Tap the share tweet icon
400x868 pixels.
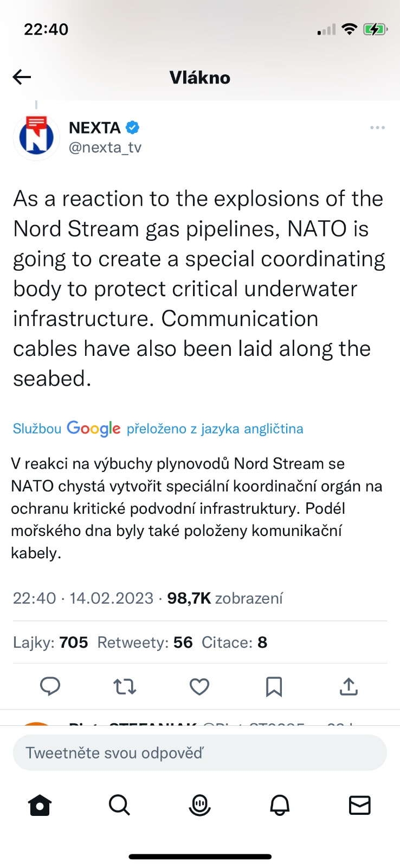coord(349,687)
